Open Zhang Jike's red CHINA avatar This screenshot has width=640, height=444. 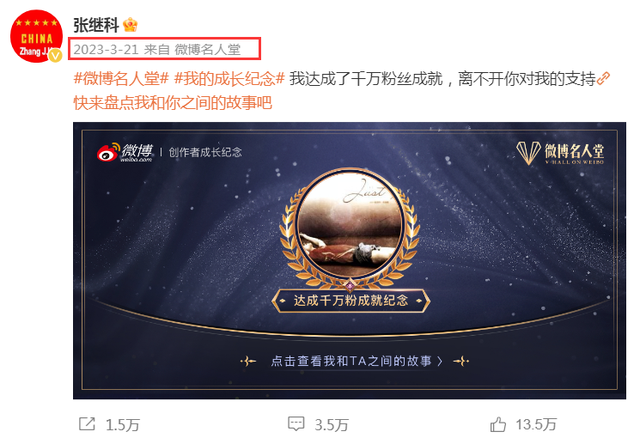pyautogui.click(x=36, y=36)
